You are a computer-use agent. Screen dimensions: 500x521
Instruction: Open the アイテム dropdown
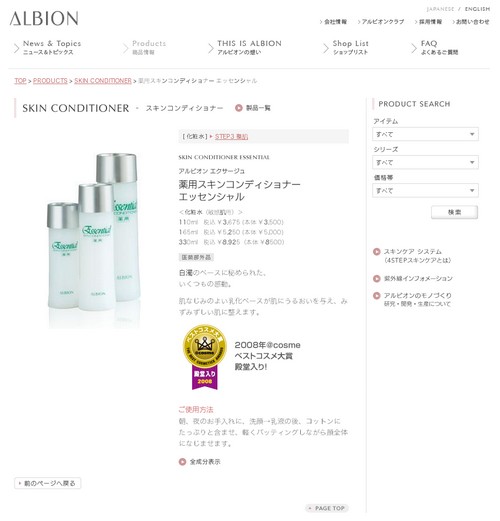(425, 134)
